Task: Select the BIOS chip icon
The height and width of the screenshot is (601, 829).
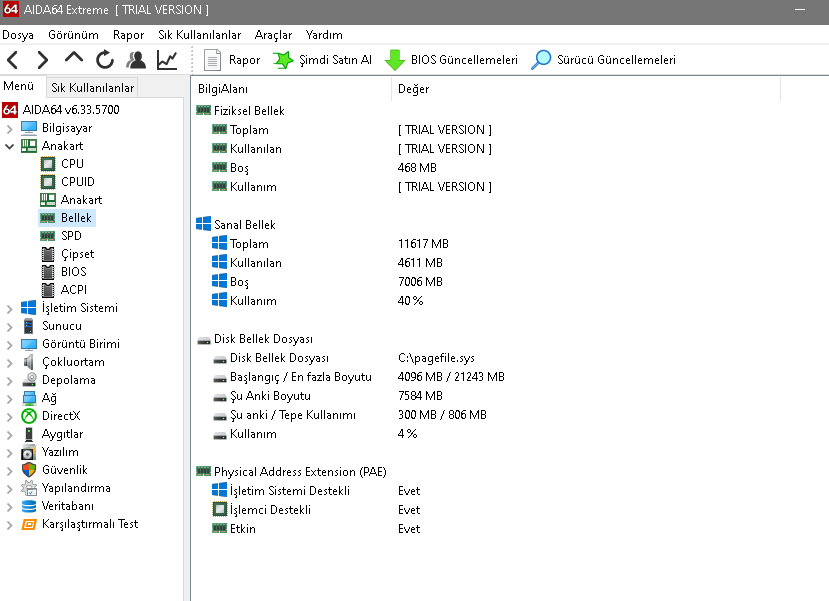Action: click(48, 272)
